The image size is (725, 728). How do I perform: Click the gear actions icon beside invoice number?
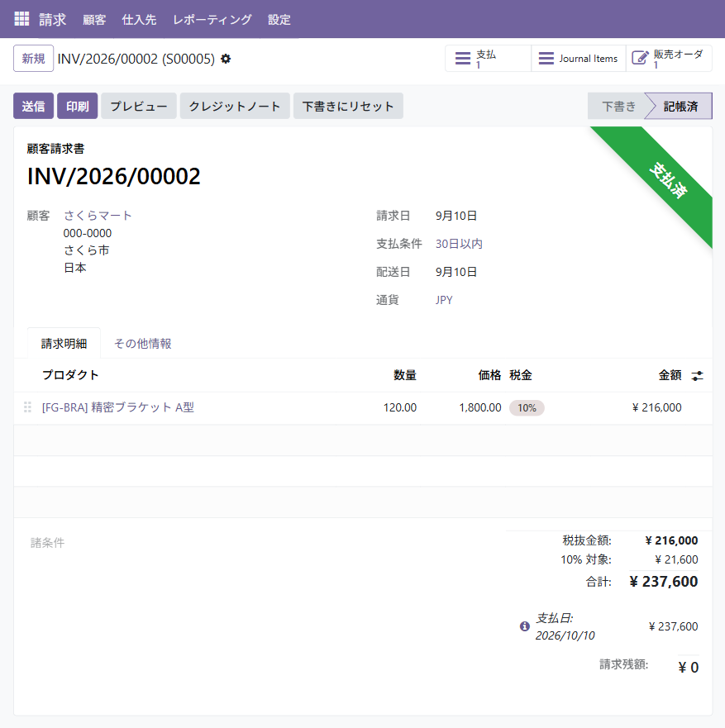click(x=226, y=59)
